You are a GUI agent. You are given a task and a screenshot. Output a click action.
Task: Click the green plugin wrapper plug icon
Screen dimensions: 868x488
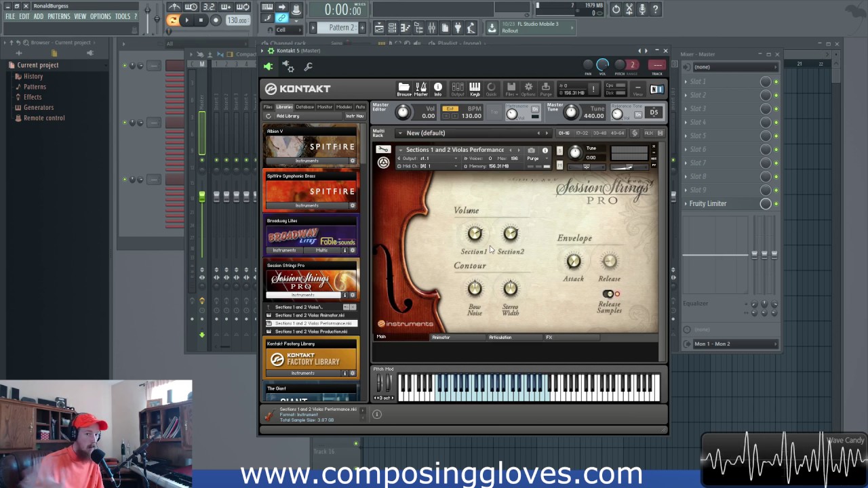269,66
